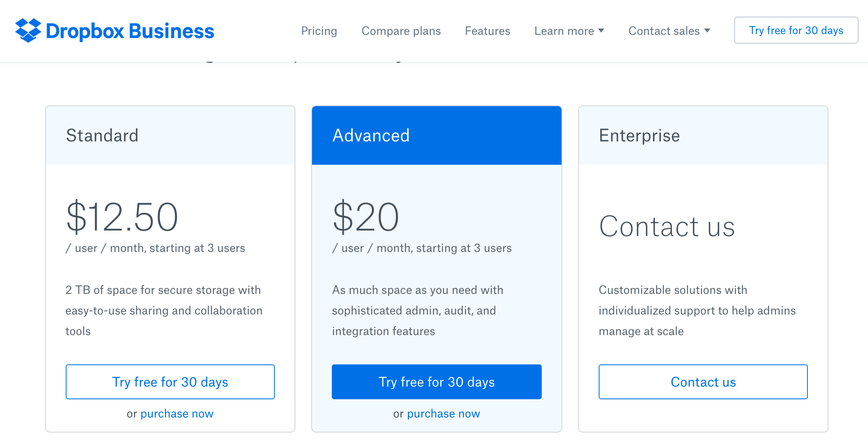Open the Pricing nav link
This screenshot has height=446, width=868.
tap(319, 31)
